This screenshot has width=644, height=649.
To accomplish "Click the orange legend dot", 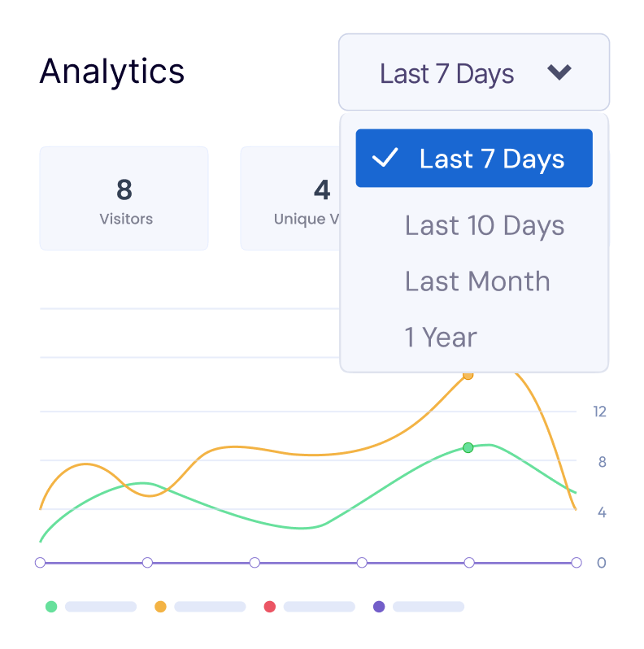I will pyautogui.click(x=160, y=607).
